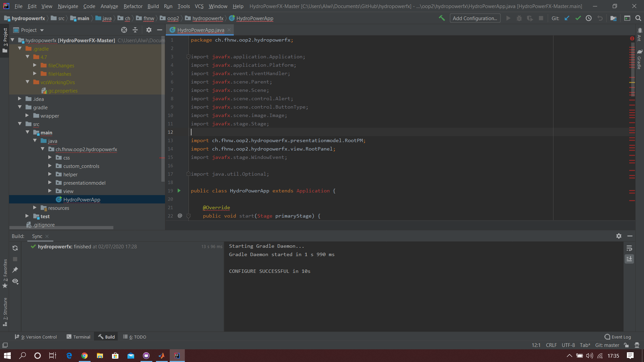Click the locate file crosshair icon in Project panel

(x=124, y=30)
